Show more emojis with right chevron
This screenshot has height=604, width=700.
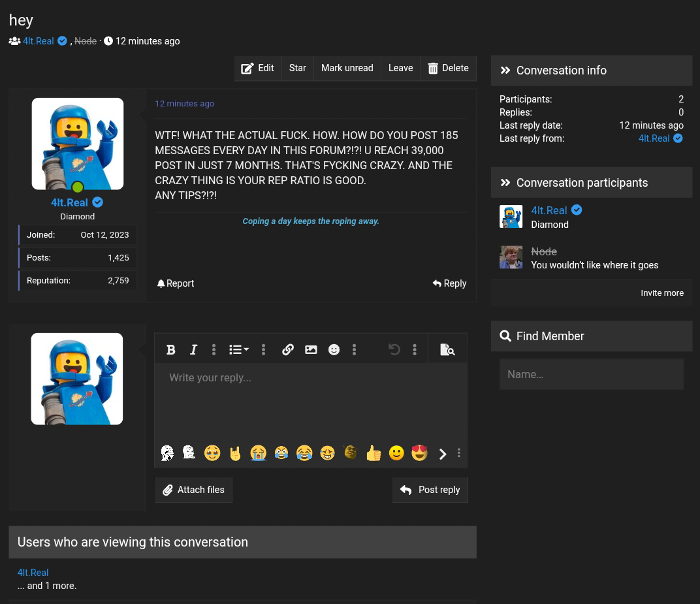[x=443, y=454]
